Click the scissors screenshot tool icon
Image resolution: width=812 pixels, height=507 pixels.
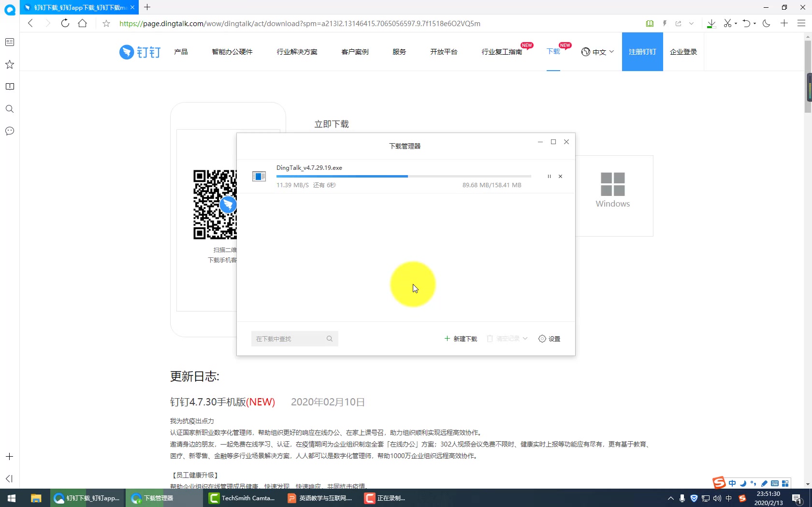(x=727, y=23)
